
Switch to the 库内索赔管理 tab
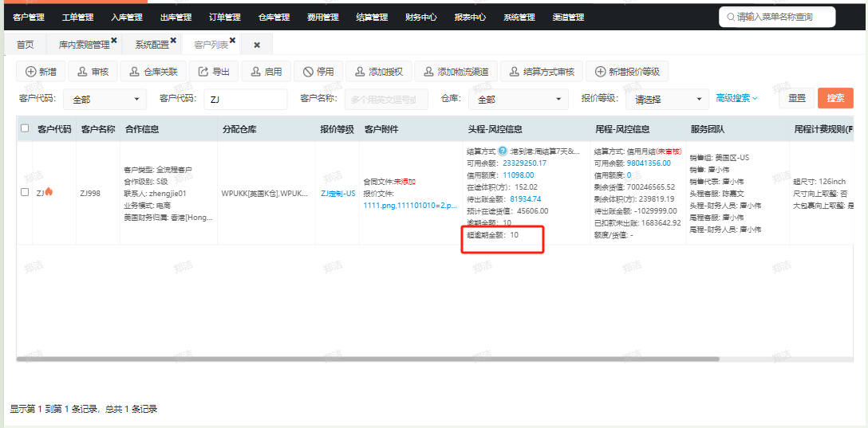[x=84, y=45]
